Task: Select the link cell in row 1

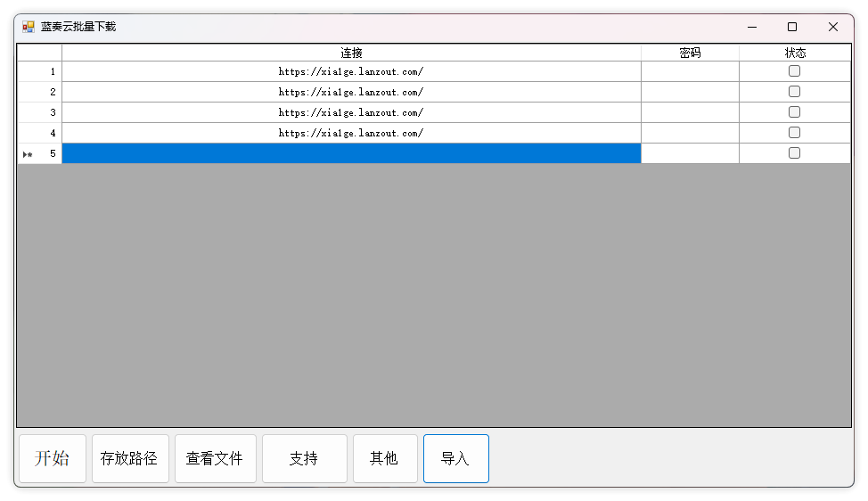Action: 351,71
